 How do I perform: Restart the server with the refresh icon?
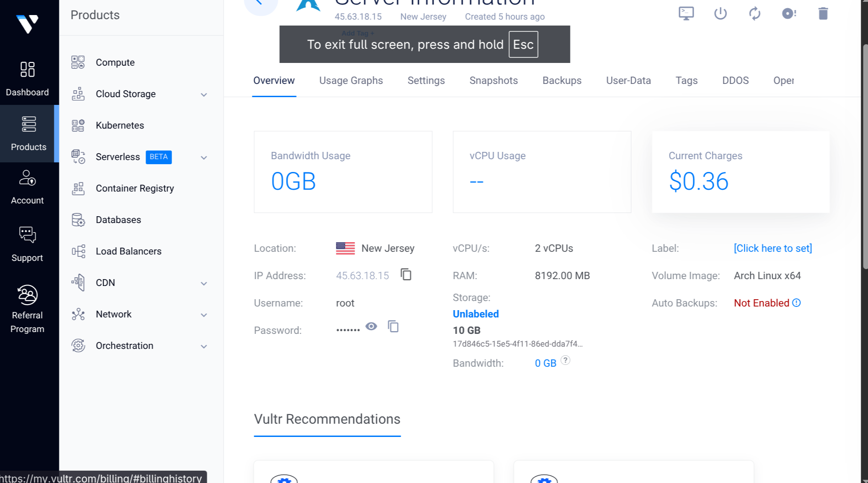point(755,13)
